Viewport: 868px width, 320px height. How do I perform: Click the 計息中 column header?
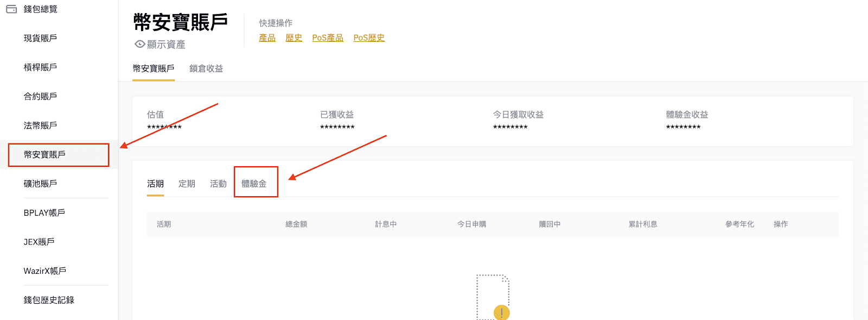click(x=386, y=224)
